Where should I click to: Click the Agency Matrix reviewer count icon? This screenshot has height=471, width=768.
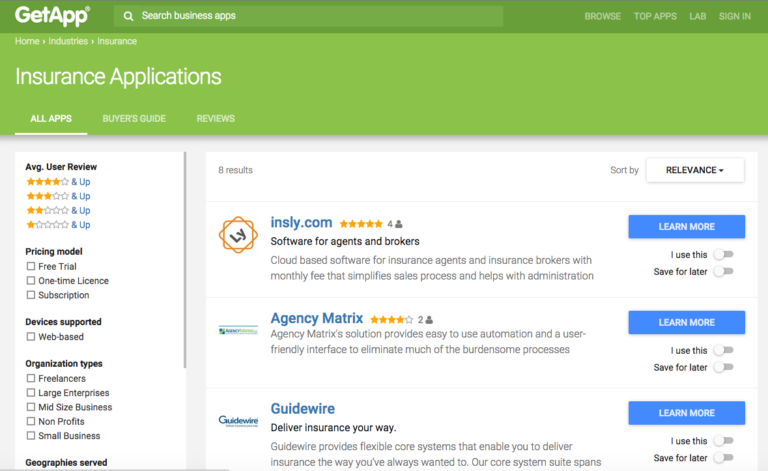(x=429, y=320)
